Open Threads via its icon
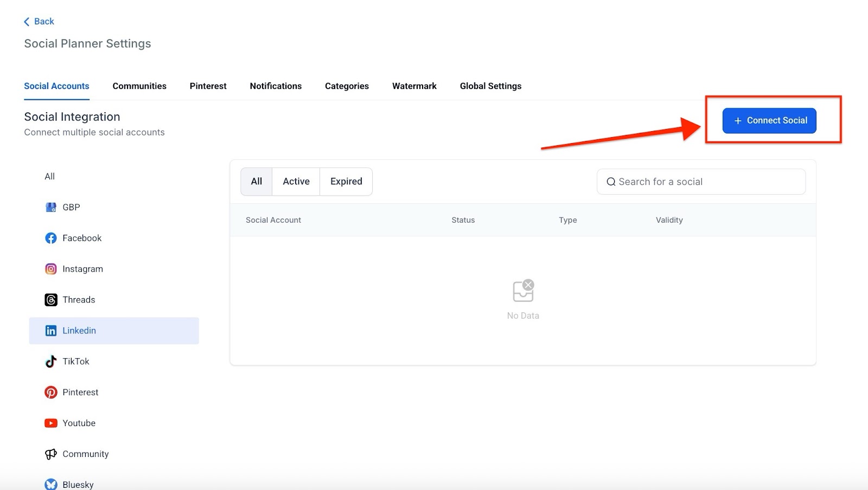 (x=51, y=300)
